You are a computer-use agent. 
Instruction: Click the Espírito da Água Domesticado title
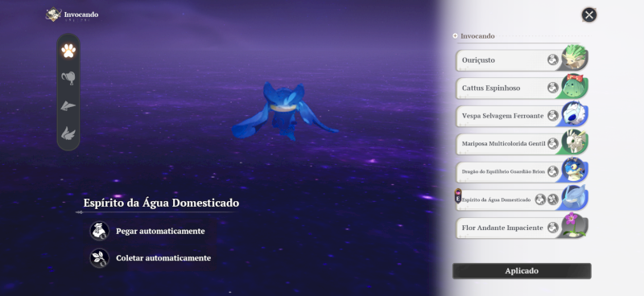161,203
